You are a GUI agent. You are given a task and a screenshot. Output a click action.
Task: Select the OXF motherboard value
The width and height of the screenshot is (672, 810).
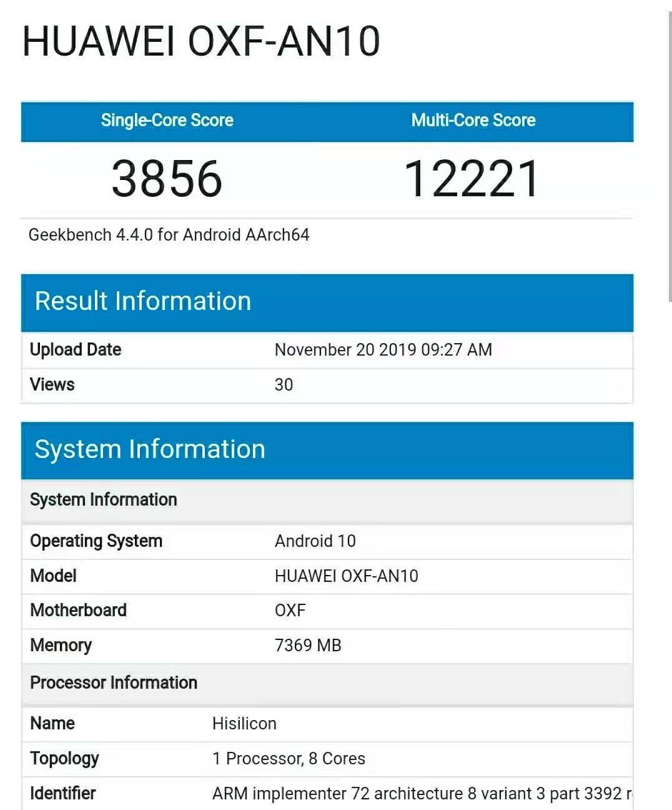290,611
